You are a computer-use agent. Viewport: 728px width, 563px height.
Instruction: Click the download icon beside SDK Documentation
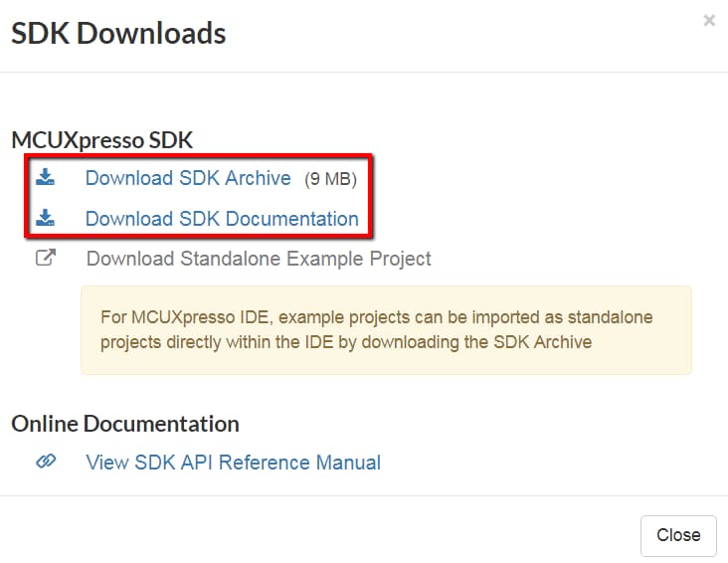pyautogui.click(x=45, y=218)
